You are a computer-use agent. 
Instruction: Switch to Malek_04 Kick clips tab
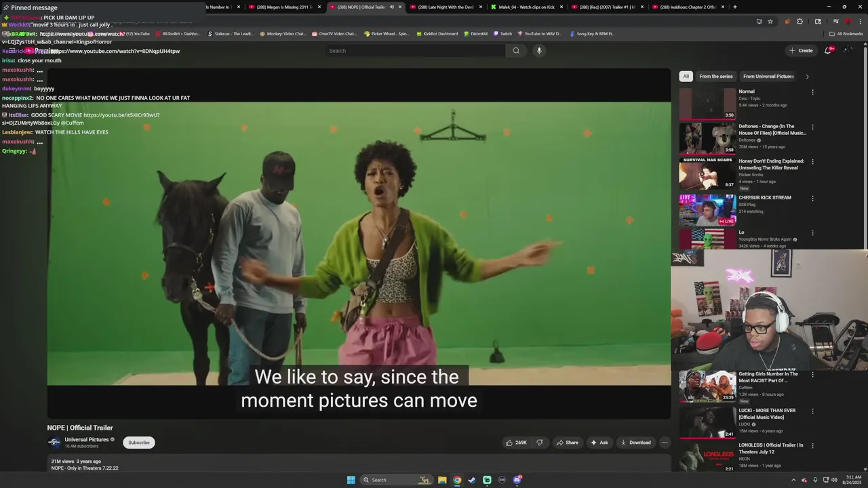527,7
